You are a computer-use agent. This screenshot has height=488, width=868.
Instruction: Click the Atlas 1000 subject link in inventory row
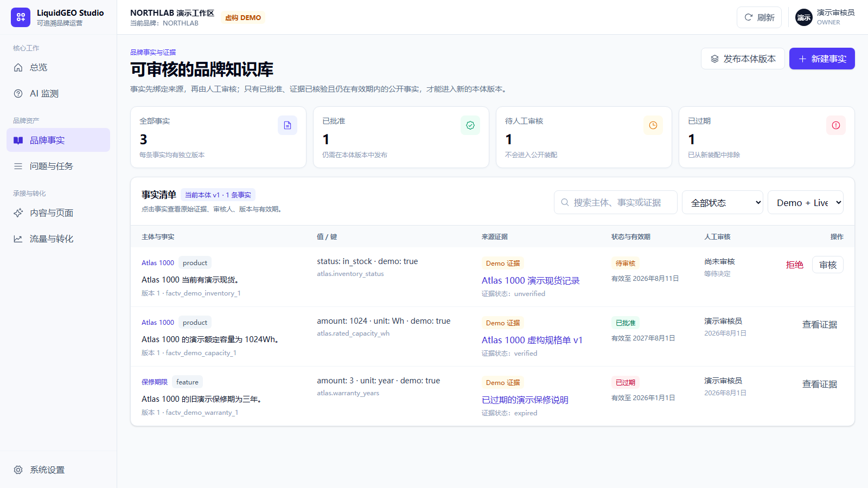coord(158,262)
